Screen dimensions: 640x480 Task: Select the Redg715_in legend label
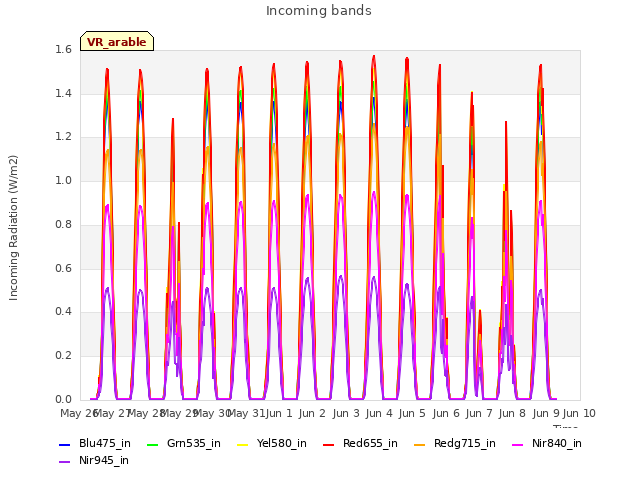pos(465,443)
